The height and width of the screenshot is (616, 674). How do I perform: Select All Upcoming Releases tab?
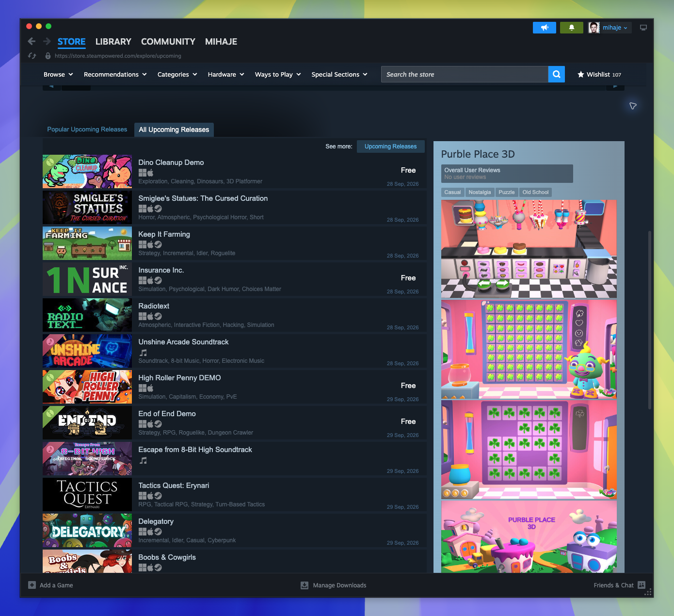pyautogui.click(x=174, y=130)
